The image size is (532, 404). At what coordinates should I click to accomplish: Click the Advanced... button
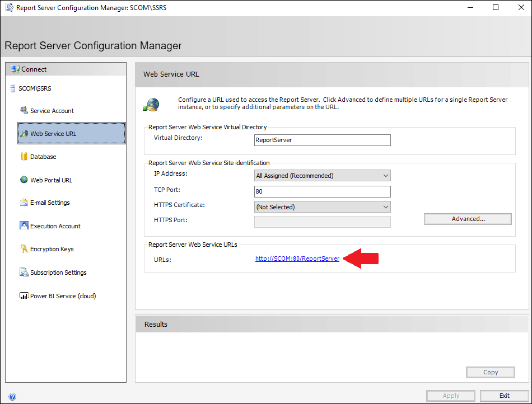[468, 219]
